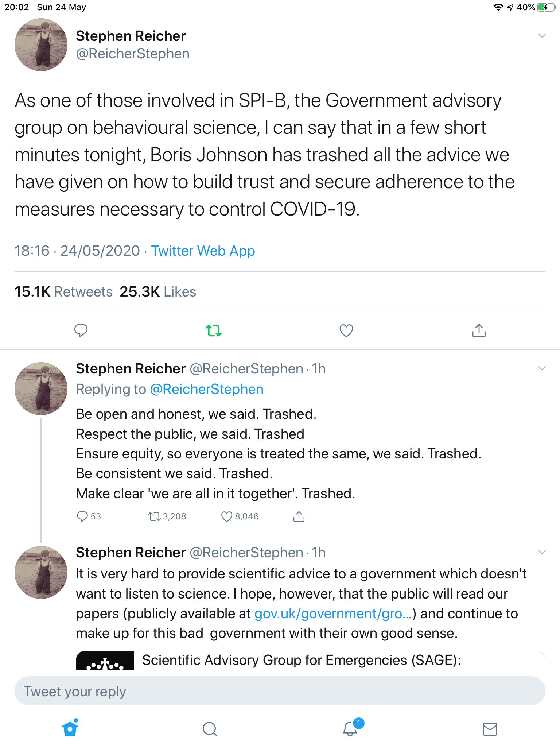Image resolution: width=560 pixels, height=747 pixels.
Task: Go to the Home tab
Action: (x=70, y=729)
